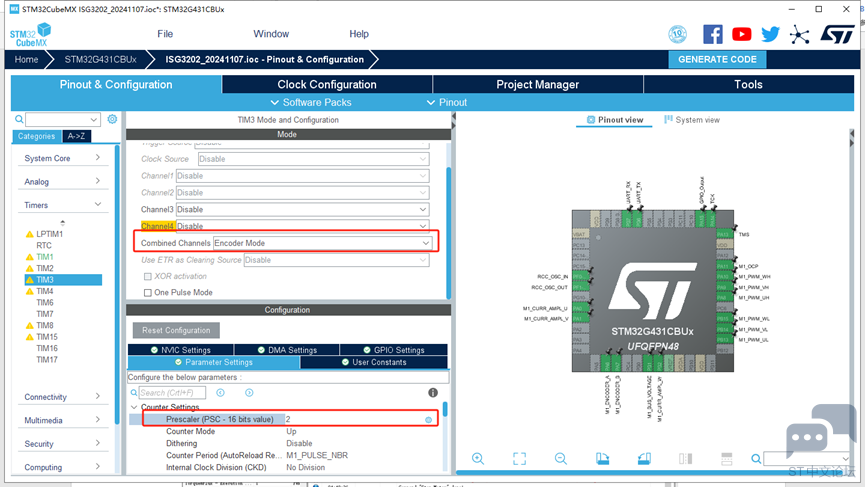Click the ST logo icon
Image resolution: width=865 pixels, height=487 pixels.
[x=837, y=34]
